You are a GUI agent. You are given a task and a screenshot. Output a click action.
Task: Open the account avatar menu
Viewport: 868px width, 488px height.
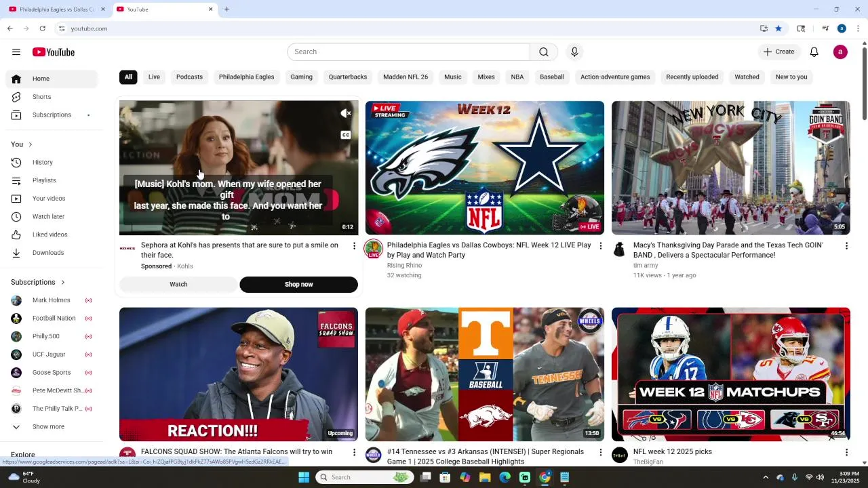(x=840, y=52)
